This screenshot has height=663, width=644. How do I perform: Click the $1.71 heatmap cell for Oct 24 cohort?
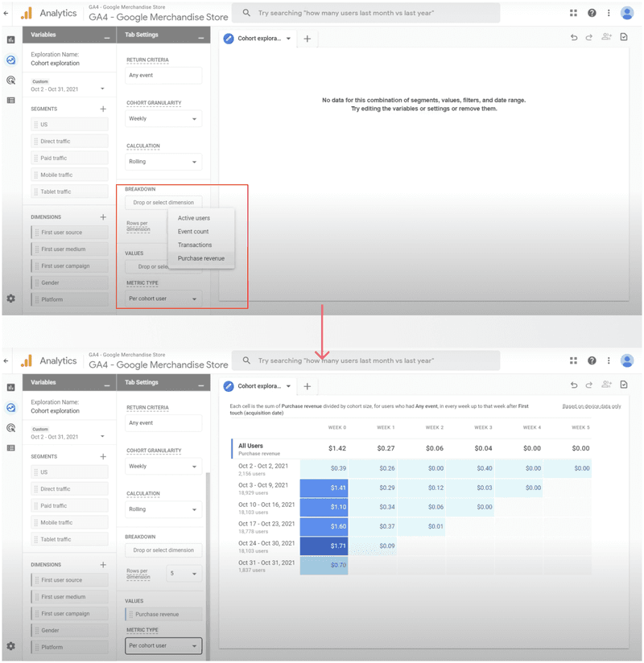coord(324,546)
